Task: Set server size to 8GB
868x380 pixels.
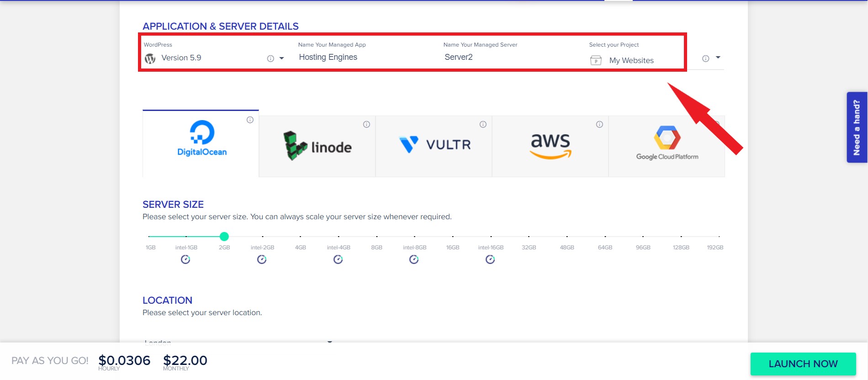Action: pyautogui.click(x=376, y=247)
